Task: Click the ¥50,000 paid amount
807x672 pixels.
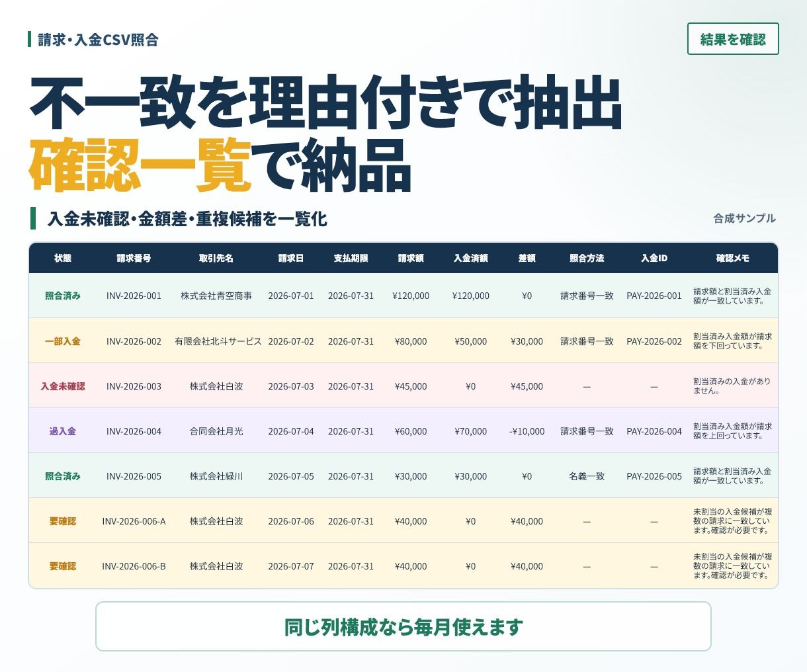Action: pos(470,341)
